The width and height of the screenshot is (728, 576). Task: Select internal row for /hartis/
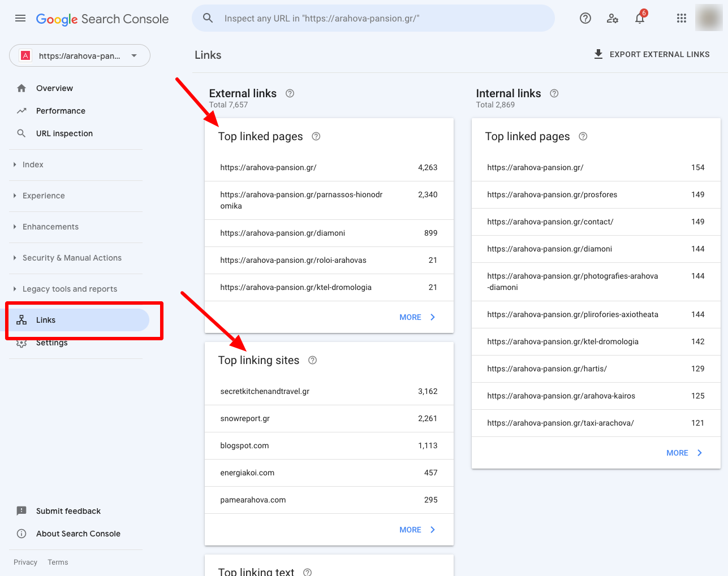point(596,369)
